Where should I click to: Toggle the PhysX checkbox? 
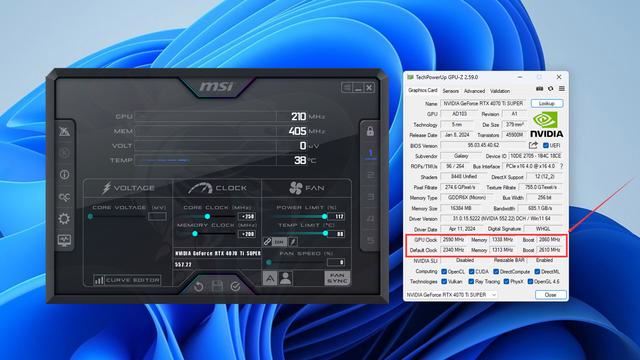click(x=506, y=281)
